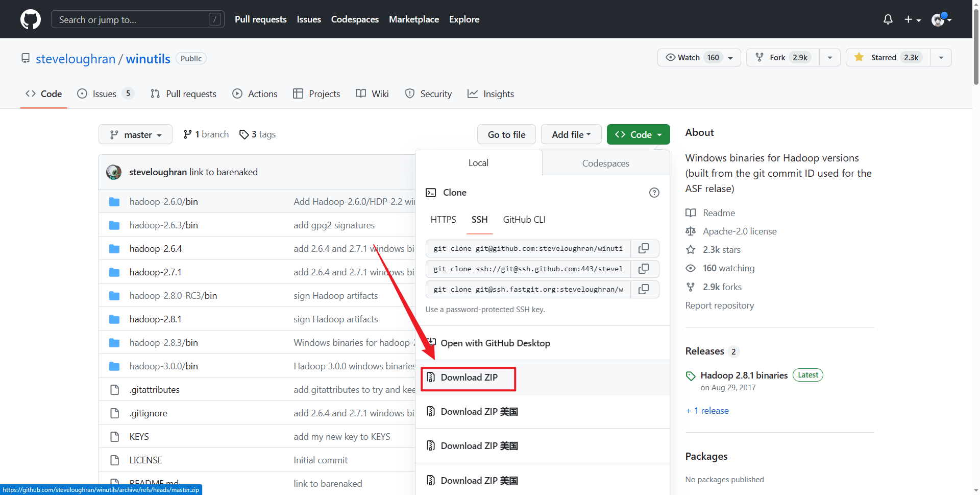Open user avatar profile menu

[x=941, y=19]
